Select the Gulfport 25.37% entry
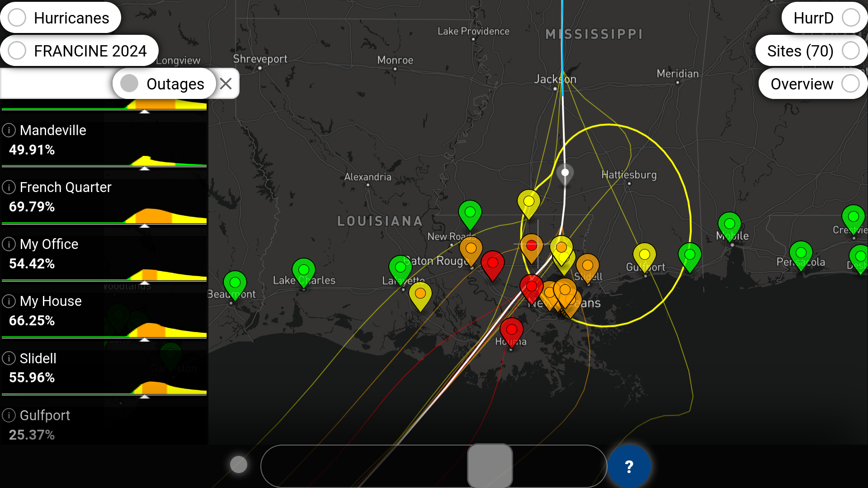 tap(104, 425)
